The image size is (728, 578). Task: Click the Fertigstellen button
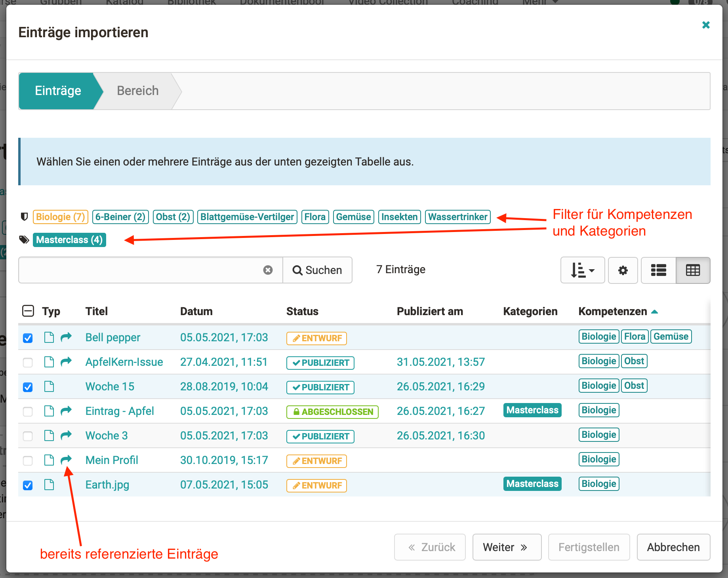589,547
